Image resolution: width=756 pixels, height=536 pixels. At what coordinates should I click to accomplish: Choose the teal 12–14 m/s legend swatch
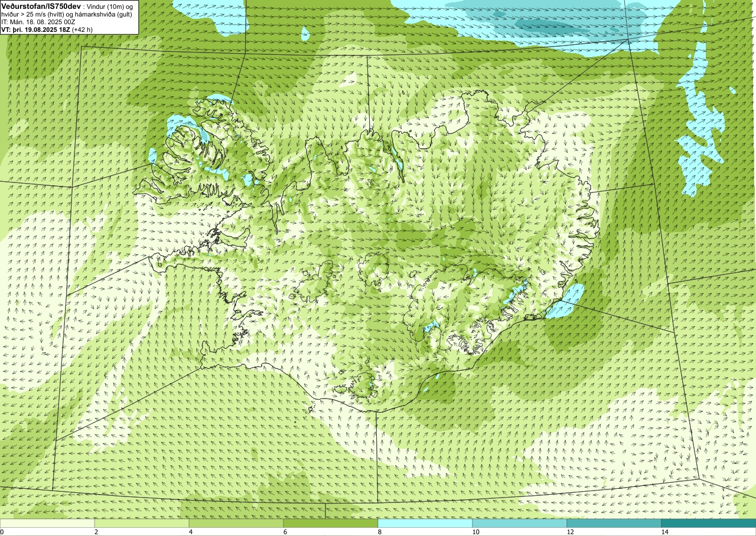click(x=614, y=523)
